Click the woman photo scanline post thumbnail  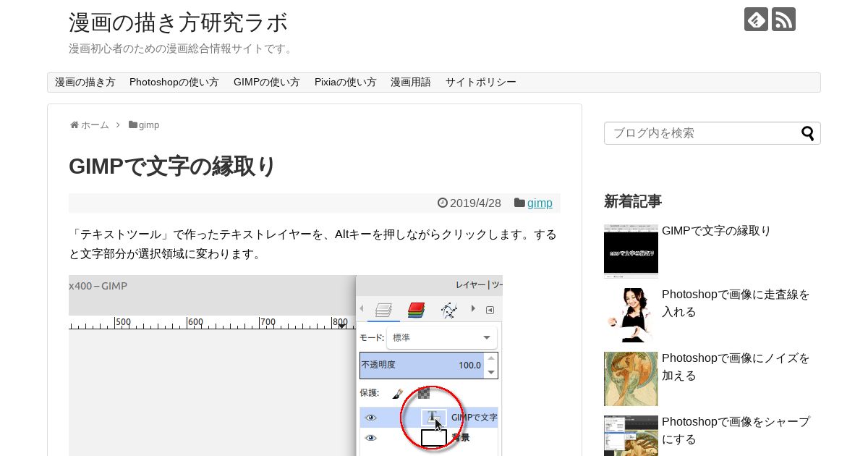(631, 315)
